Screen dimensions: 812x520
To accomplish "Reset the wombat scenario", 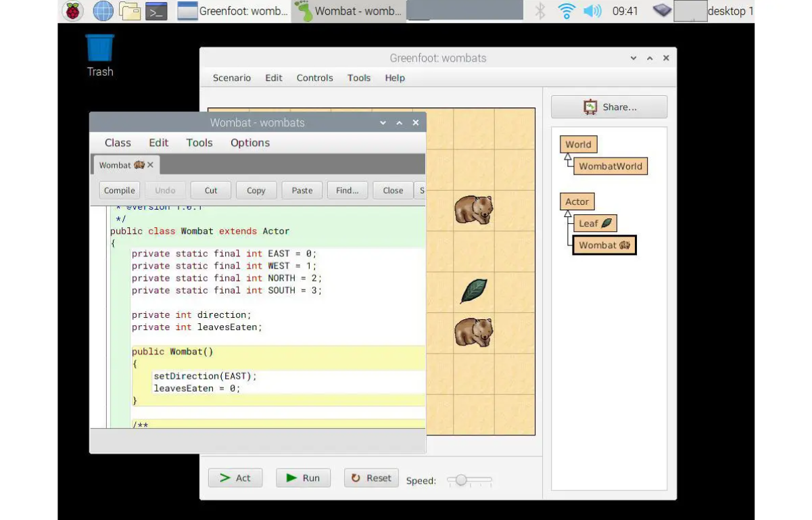I will coord(371,478).
